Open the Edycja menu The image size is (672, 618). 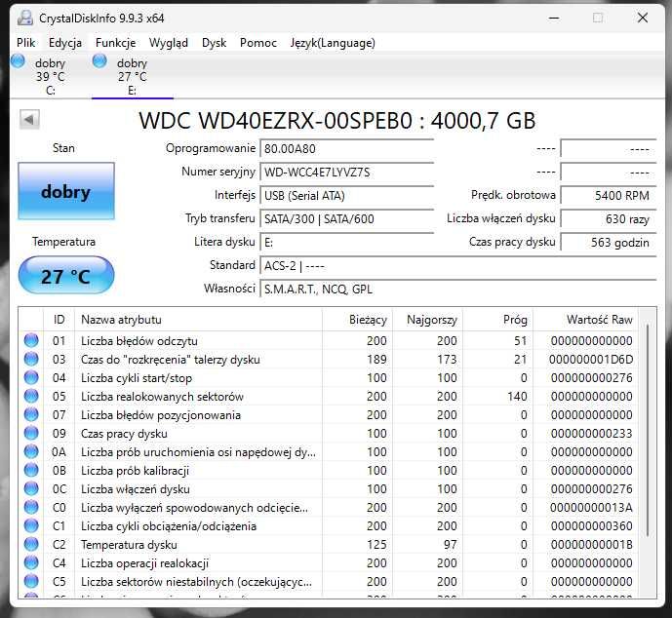coord(65,43)
